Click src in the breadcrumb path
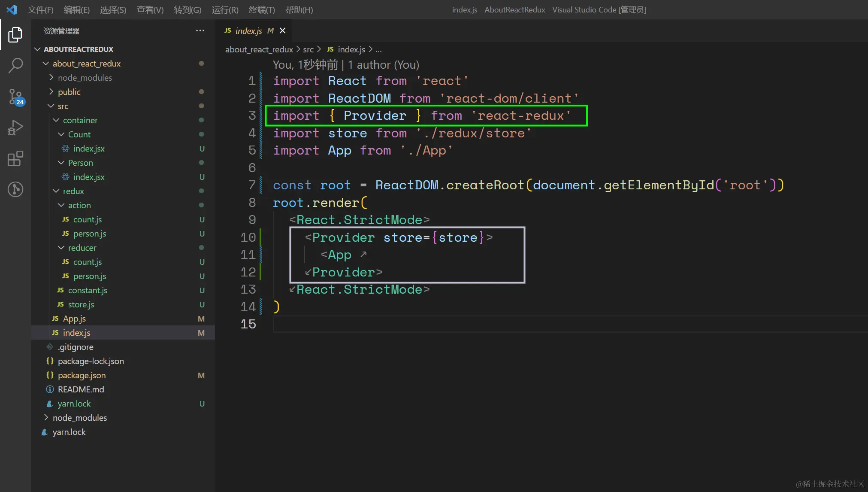The image size is (868, 492). pos(308,49)
